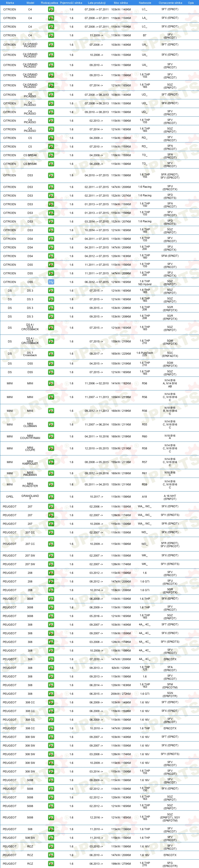Click petrol icon in MINI COUNTRYMAN row
Screen dimensions: 199x868
tap(51, 436)
